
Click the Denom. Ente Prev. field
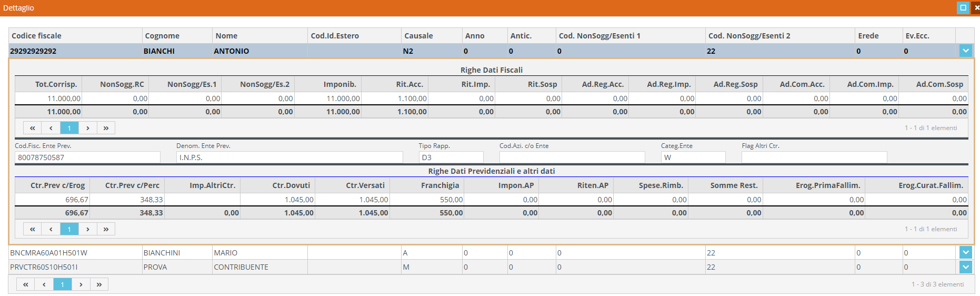click(289, 157)
